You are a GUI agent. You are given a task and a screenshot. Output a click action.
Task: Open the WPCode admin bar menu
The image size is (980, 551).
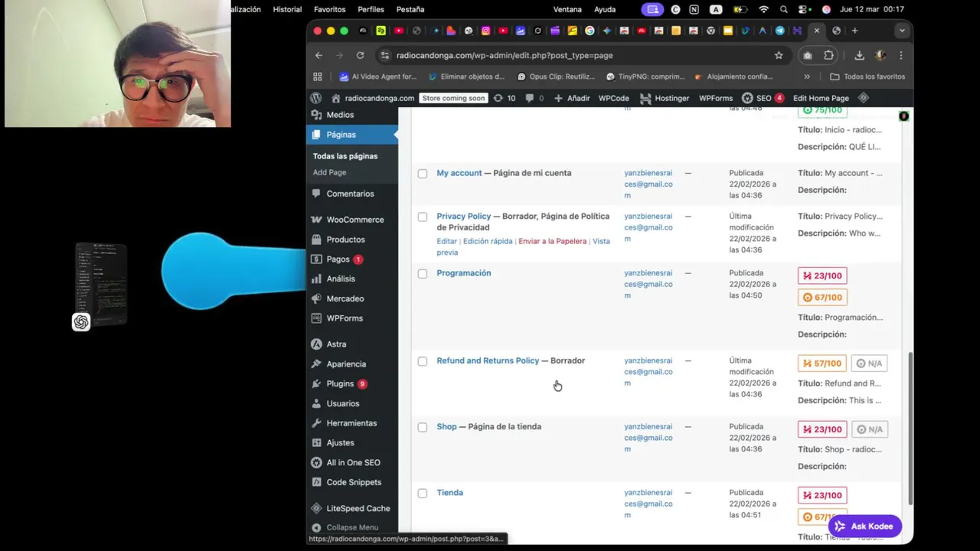click(x=613, y=98)
